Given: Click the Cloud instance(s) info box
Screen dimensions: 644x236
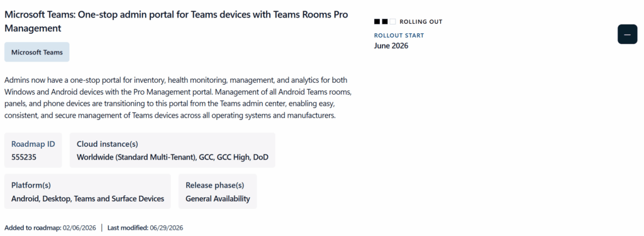Looking at the screenshot, I should tap(172, 150).
